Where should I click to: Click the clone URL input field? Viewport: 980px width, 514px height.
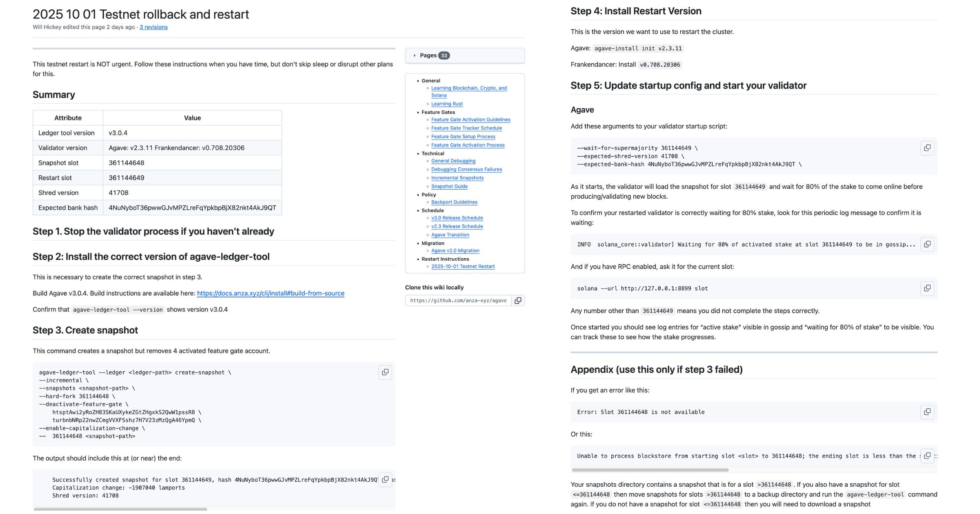coord(458,301)
